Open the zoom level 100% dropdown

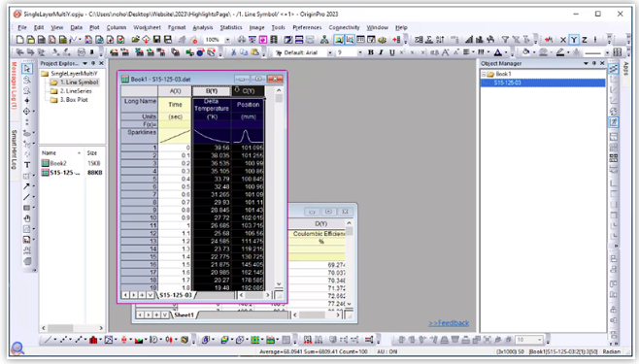click(x=227, y=40)
